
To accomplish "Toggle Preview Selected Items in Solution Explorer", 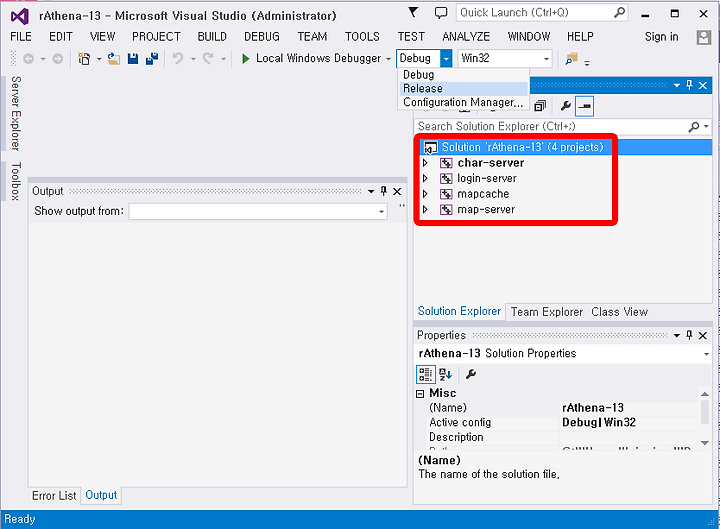I will pos(585,106).
